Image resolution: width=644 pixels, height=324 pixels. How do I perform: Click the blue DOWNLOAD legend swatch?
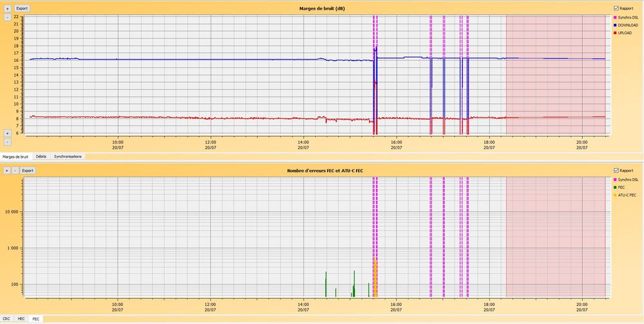tap(615, 25)
